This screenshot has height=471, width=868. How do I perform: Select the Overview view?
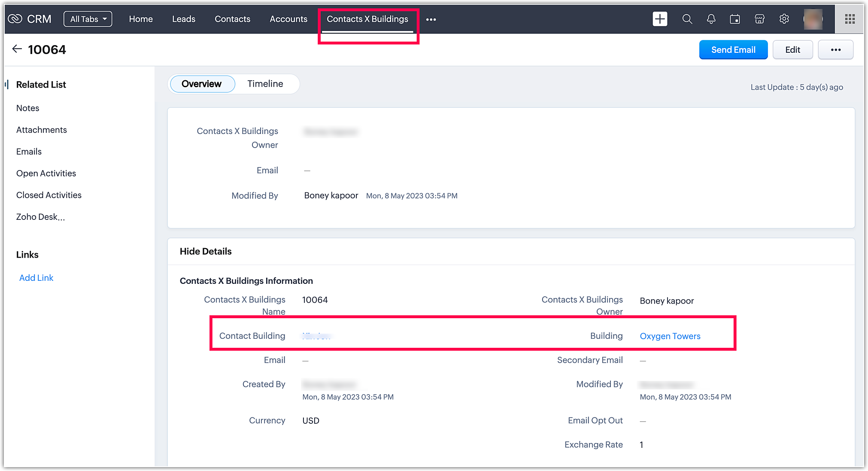[x=202, y=84]
